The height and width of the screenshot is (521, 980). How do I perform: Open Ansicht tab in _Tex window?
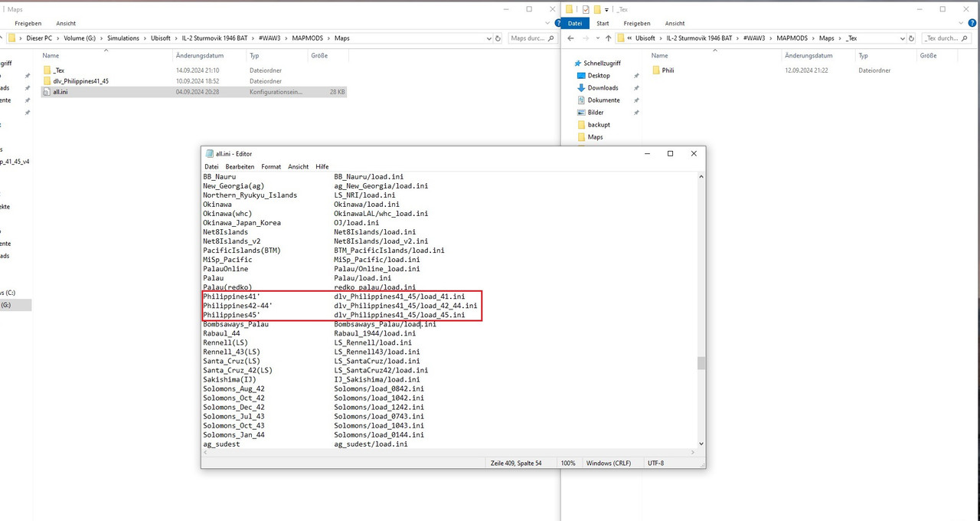click(675, 23)
